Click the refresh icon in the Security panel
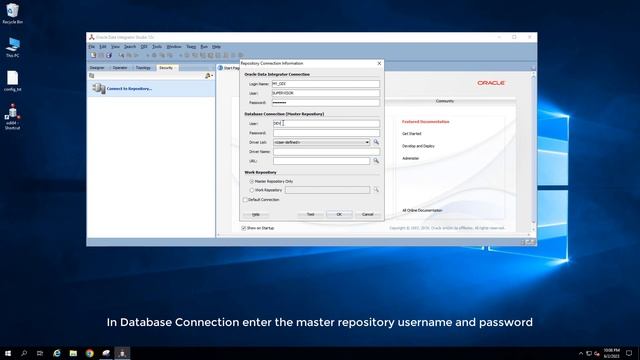Image resolution: width=640 pixels, height=360 pixels. coord(92,76)
